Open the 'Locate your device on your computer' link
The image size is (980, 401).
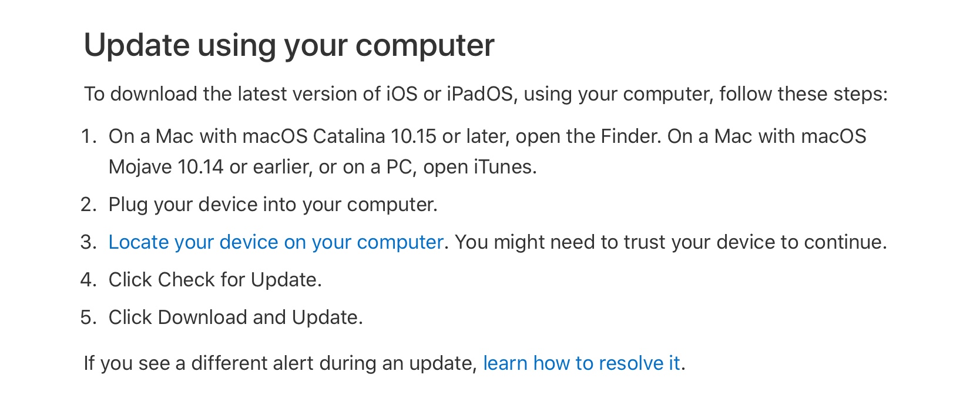point(276,242)
